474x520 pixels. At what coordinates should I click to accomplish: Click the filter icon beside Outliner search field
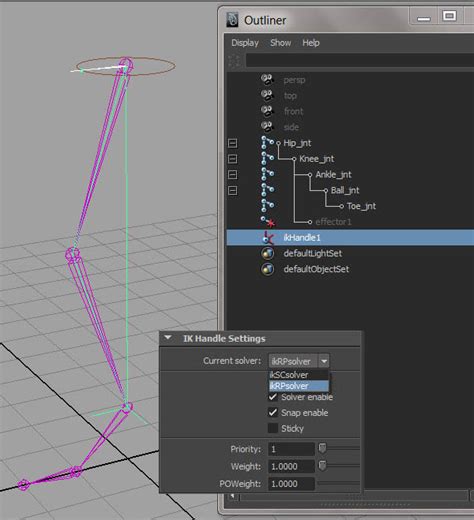pos(235,61)
